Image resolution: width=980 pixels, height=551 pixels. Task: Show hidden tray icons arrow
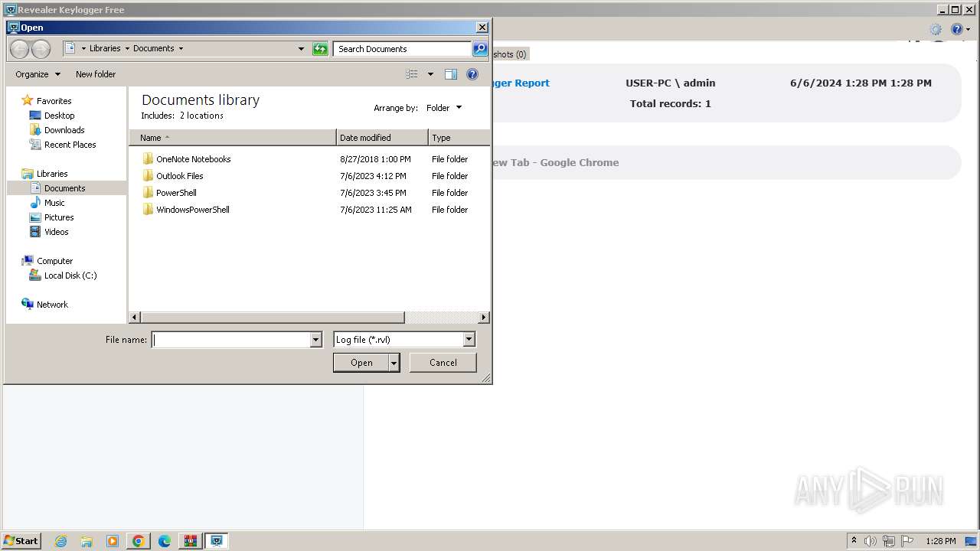click(854, 540)
